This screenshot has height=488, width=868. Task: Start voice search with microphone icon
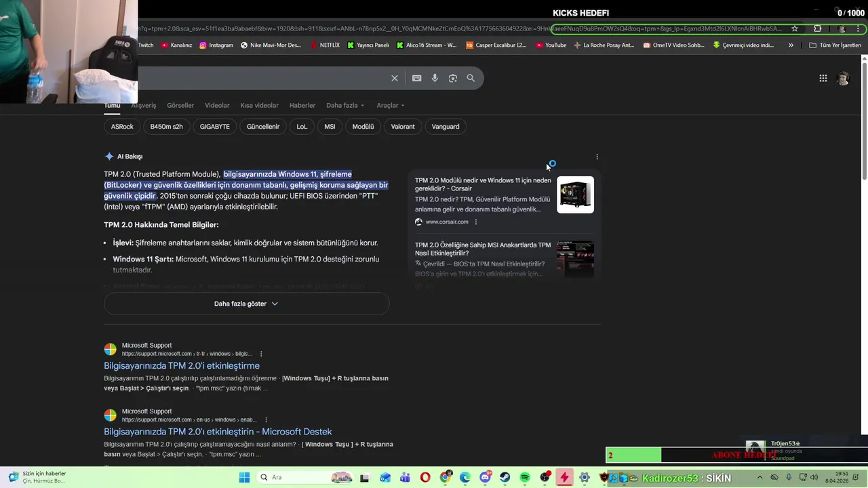435,78
